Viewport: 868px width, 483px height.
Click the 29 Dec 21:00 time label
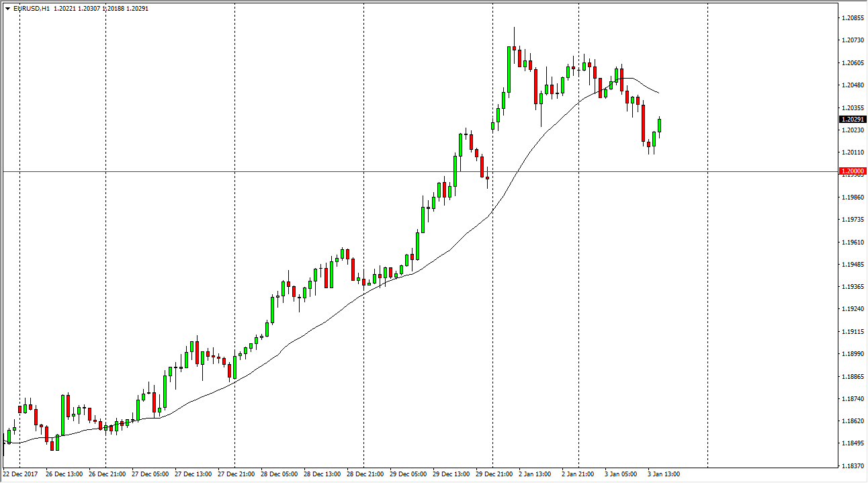coord(492,474)
